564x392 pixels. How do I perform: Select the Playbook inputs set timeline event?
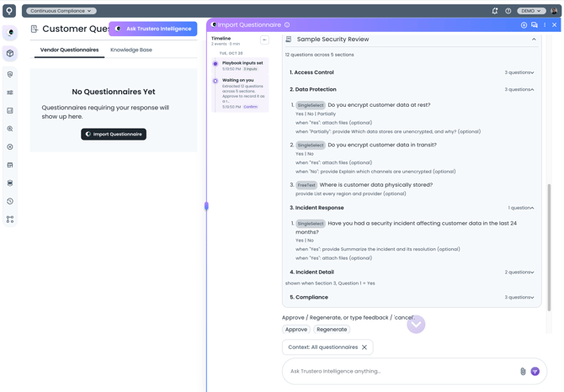point(240,66)
